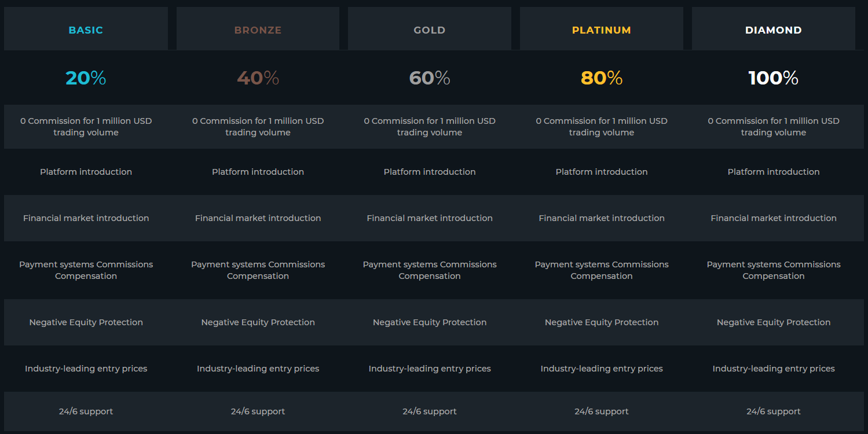Click 'Payment systems Commissions Compensation' under PLATINUM
The image size is (868, 434).
(x=602, y=270)
